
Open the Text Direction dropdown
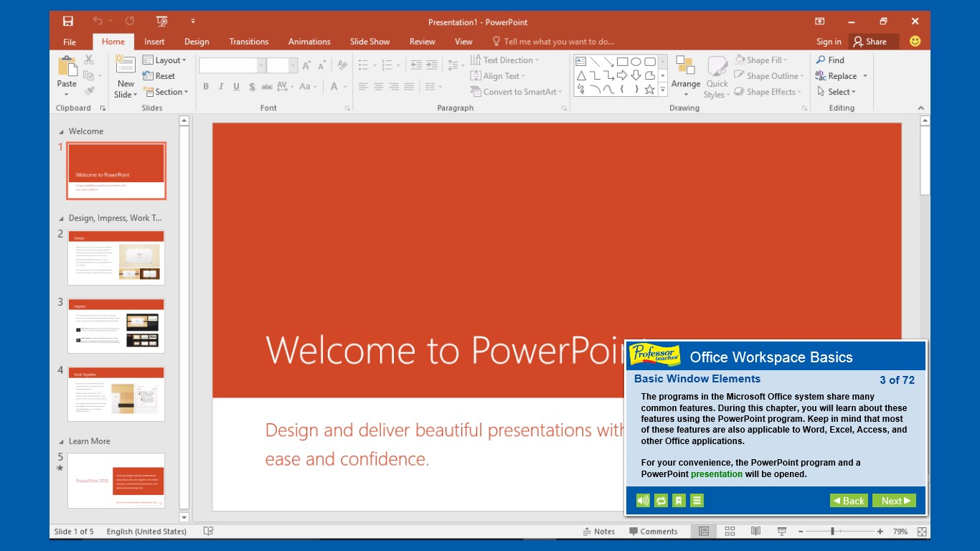(x=504, y=60)
